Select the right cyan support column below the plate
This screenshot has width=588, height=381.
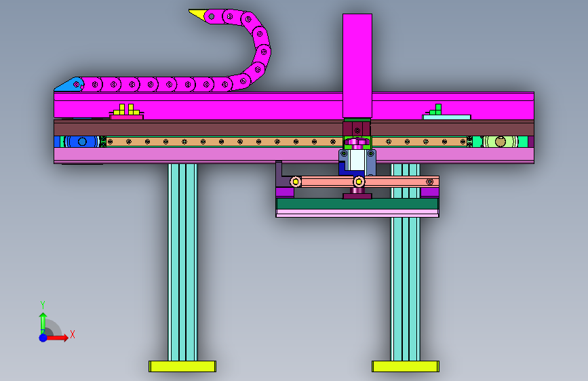[405, 289]
